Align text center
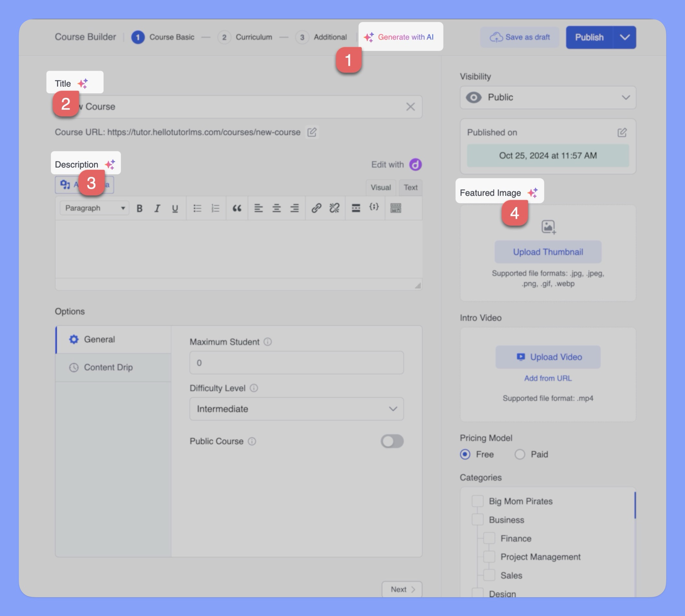 click(276, 208)
